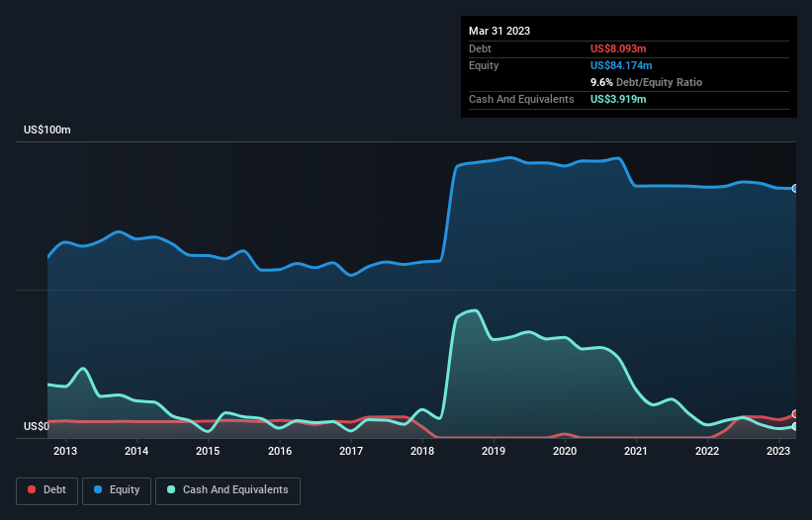Toggle the Equity series legend button
The height and width of the screenshot is (520, 812).
coord(117,490)
